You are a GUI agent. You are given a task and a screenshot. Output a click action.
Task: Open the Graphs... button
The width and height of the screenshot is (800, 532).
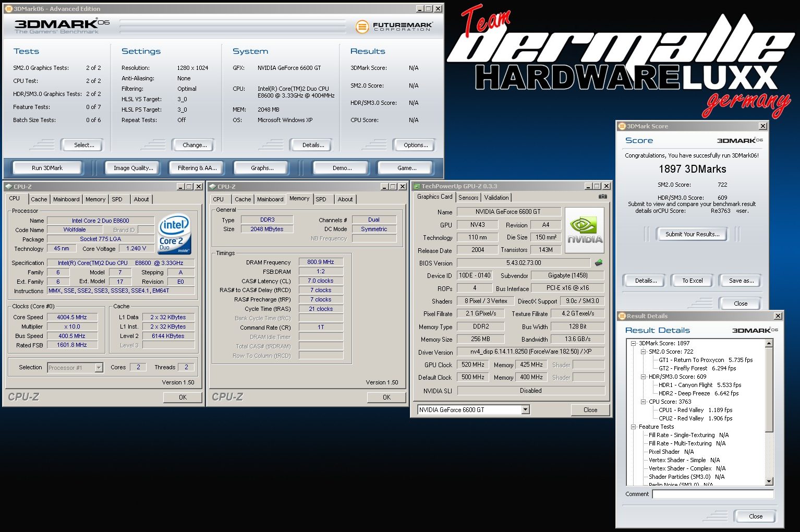point(262,168)
